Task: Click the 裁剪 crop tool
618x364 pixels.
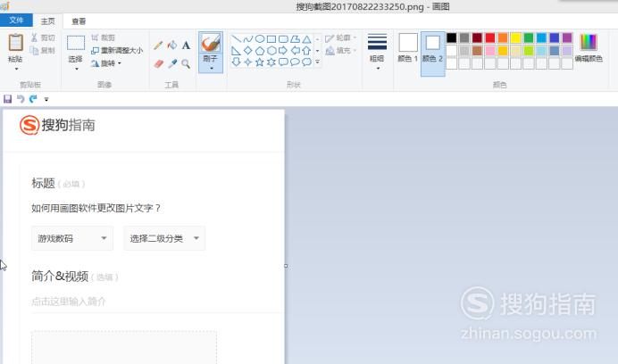Action: tap(104, 37)
